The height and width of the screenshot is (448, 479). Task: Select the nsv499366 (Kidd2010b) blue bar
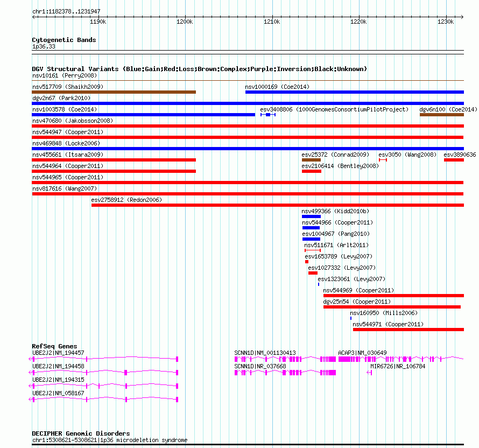311,216
